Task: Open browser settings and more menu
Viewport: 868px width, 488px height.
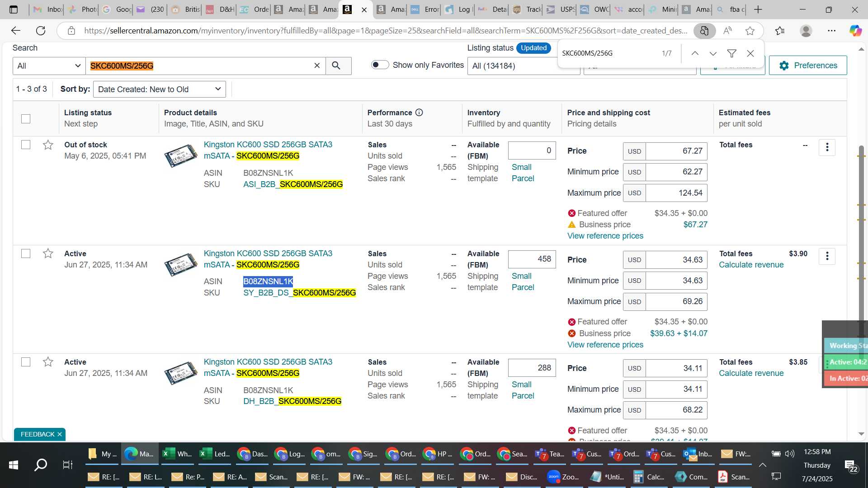Action: click(x=832, y=31)
